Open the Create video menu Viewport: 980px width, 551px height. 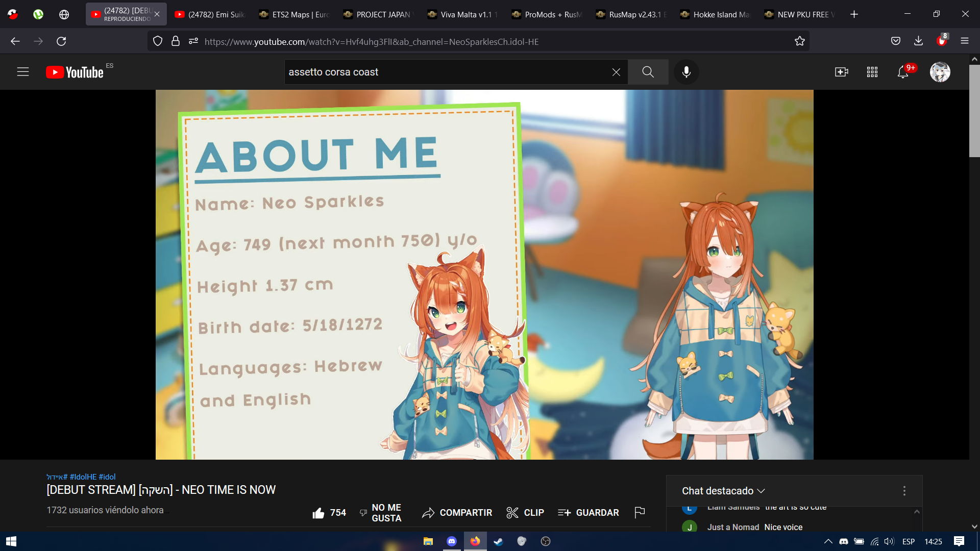(841, 72)
